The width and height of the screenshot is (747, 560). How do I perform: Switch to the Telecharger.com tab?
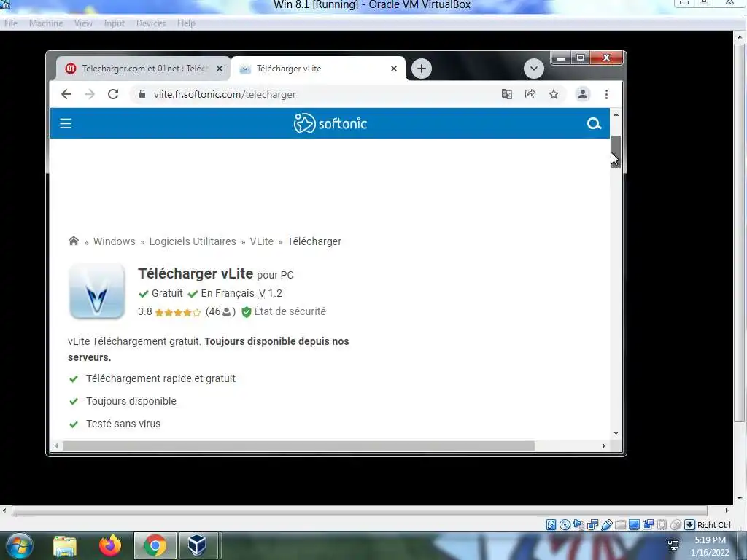tap(143, 69)
